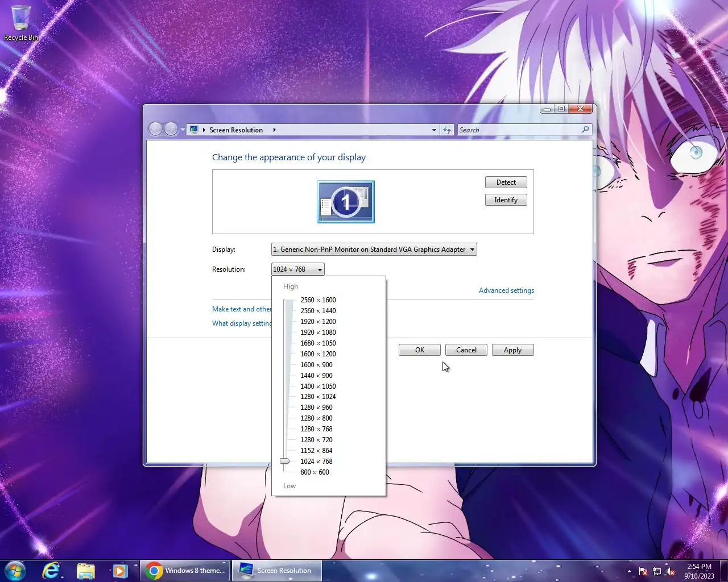Show hidden tray icons arrow
728x582 pixels.
pyautogui.click(x=629, y=571)
